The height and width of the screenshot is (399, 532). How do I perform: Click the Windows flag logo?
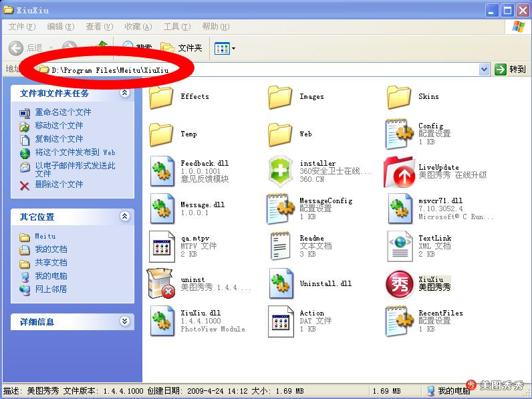pyautogui.click(x=519, y=27)
